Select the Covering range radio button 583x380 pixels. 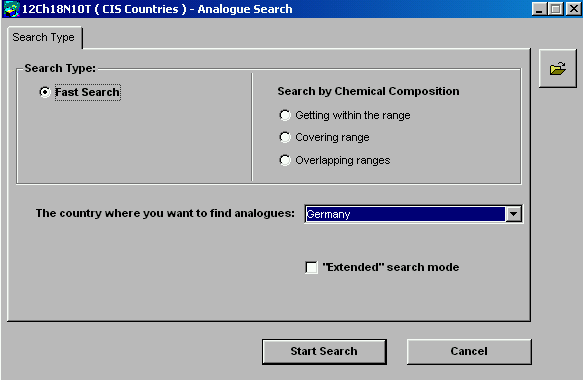[285, 137]
